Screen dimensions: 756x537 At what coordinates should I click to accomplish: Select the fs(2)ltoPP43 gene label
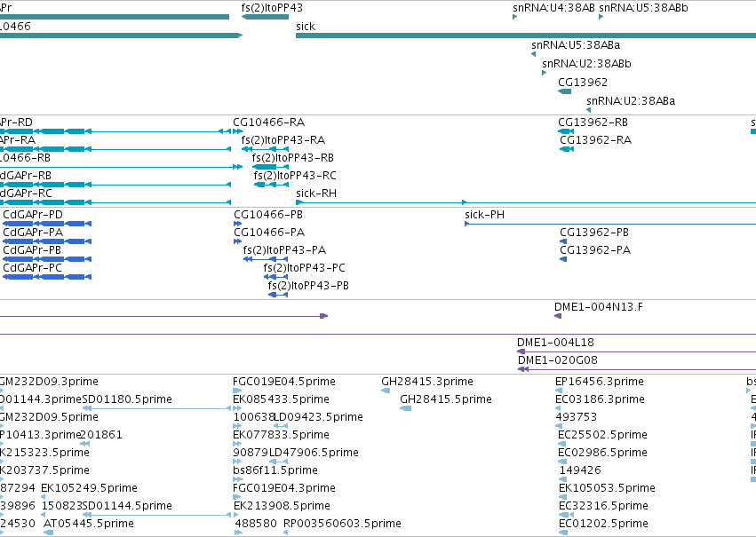tap(272, 8)
